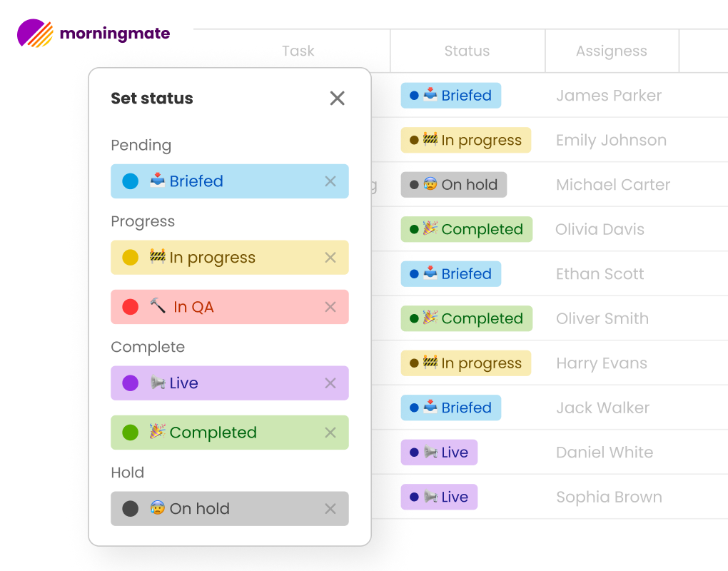Click the morningmate logo icon

(35, 34)
